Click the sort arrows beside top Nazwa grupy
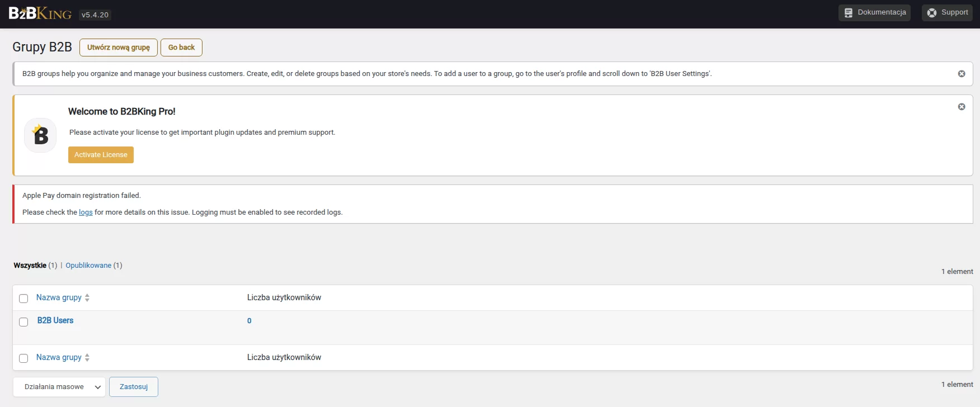Image resolution: width=980 pixels, height=407 pixels. pyautogui.click(x=87, y=298)
